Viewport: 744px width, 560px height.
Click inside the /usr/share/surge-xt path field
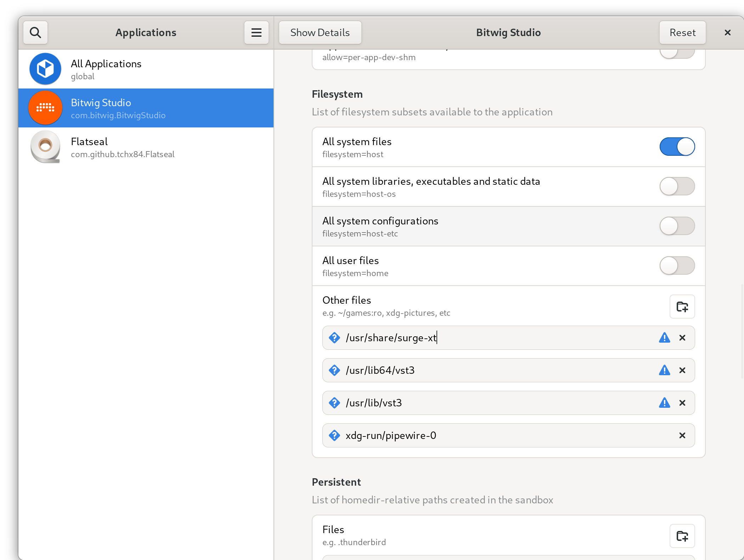click(x=496, y=338)
